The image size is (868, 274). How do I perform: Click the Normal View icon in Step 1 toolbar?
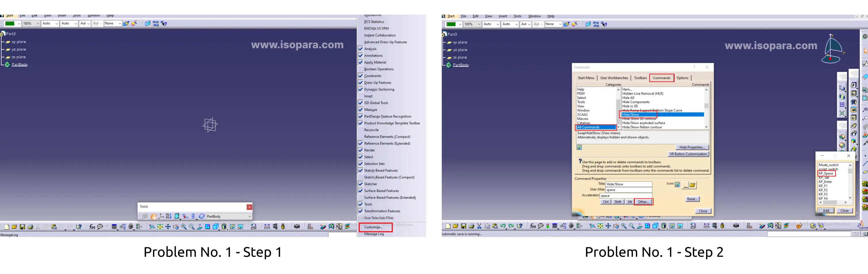200,227
